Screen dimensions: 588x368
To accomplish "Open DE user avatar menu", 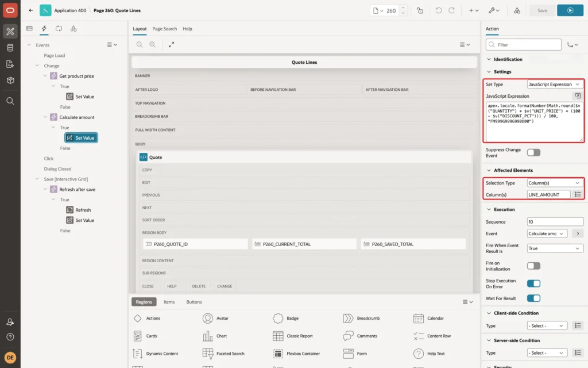I will (x=10, y=357).
